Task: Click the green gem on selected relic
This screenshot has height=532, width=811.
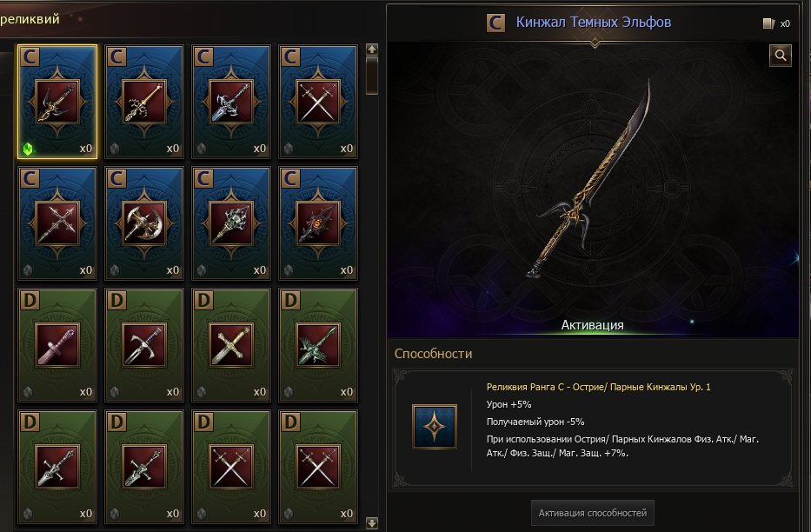Action: [x=29, y=149]
